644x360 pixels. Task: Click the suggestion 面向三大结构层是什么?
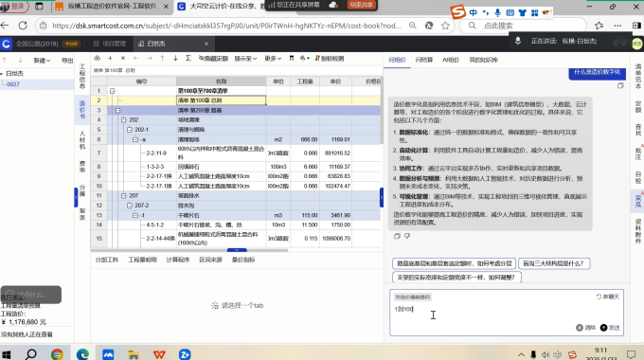(554, 263)
